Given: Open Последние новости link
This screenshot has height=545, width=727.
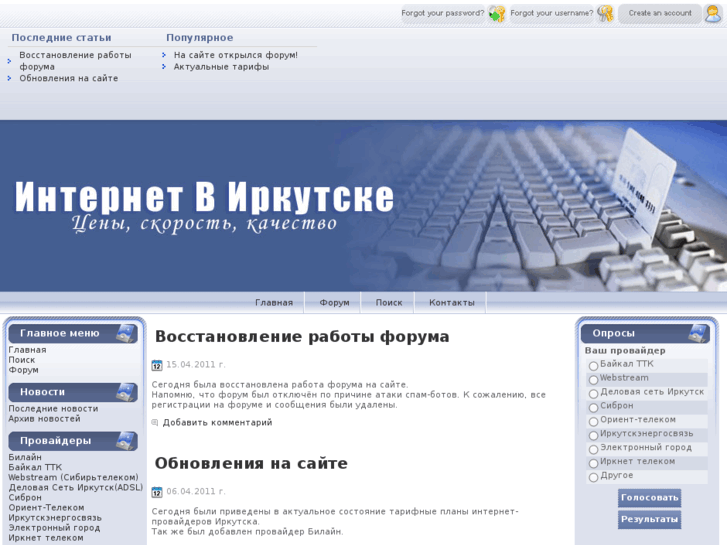Looking at the screenshot, I should pos(53,409).
